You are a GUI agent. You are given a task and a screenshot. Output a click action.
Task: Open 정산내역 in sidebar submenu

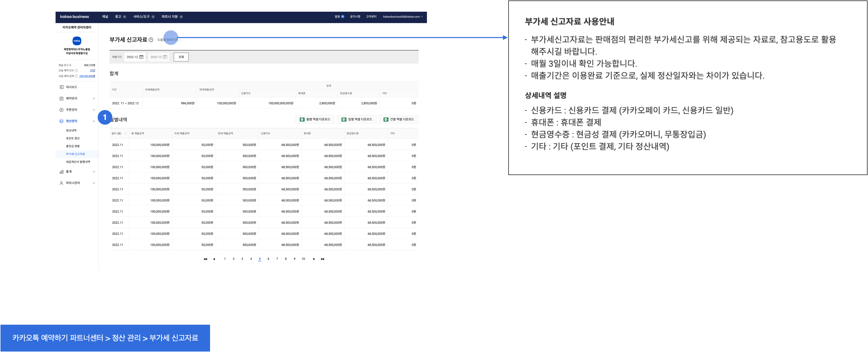[71, 130]
